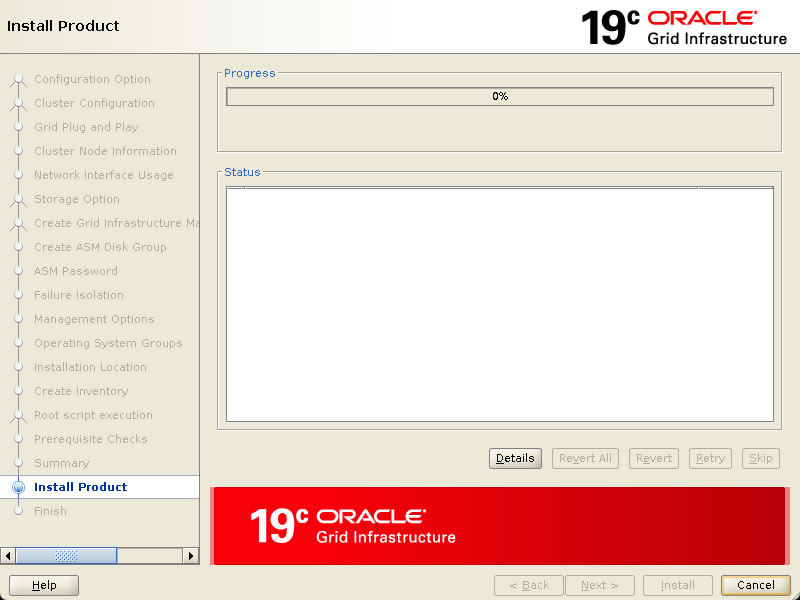
Task: Select the Cluster Configuration step
Action: point(94,103)
